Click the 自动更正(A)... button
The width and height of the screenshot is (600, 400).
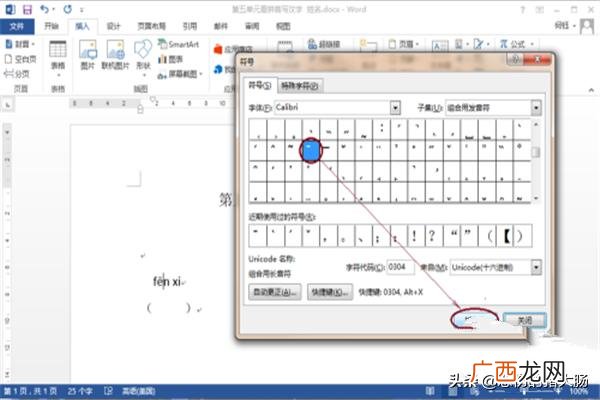click(274, 292)
